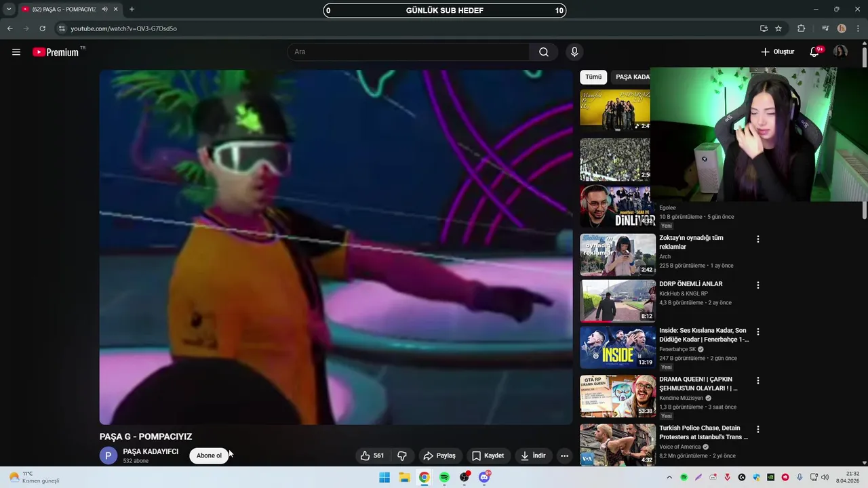Install app via the address bar icon

point(764,28)
